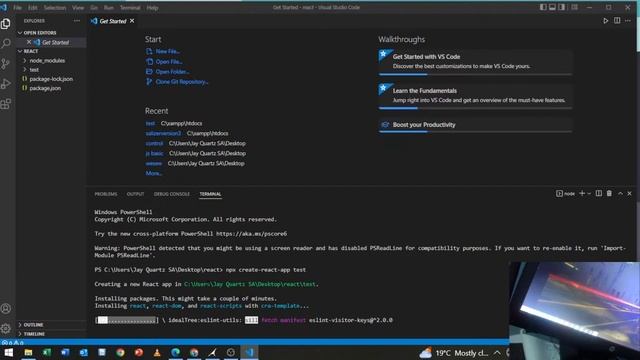The width and height of the screenshot is (640, 360).
Task: Toggle panel layout icon in title bar
Action: 552,7
